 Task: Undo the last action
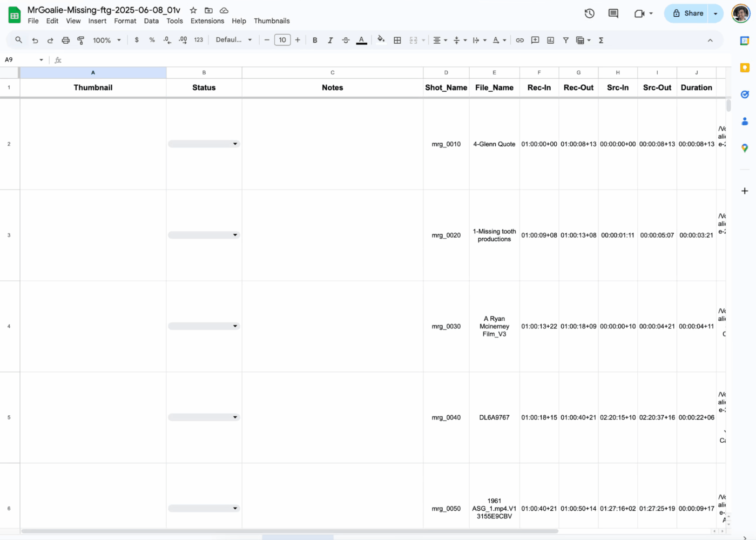point(35,40)
